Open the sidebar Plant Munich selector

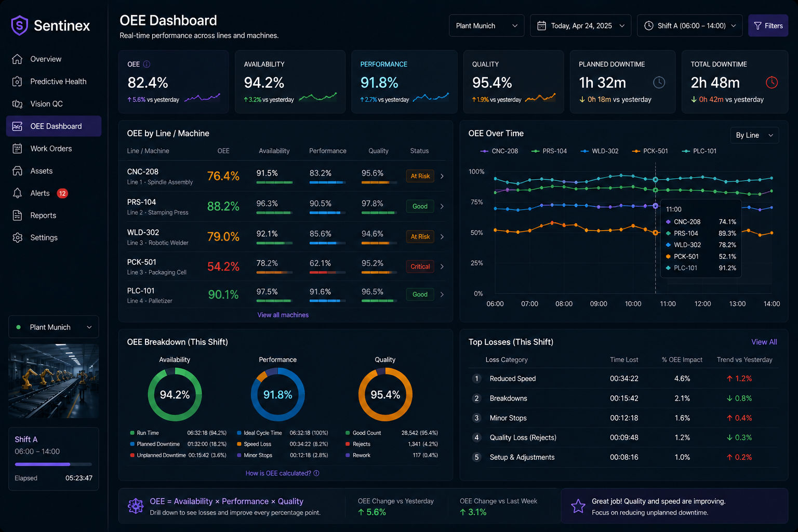pos(54,327)
